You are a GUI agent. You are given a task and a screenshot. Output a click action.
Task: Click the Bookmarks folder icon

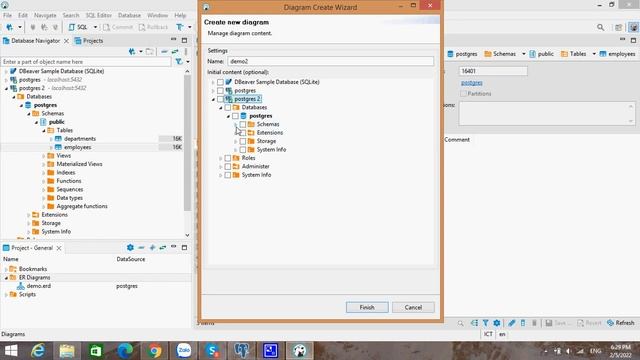coord(13,269)
